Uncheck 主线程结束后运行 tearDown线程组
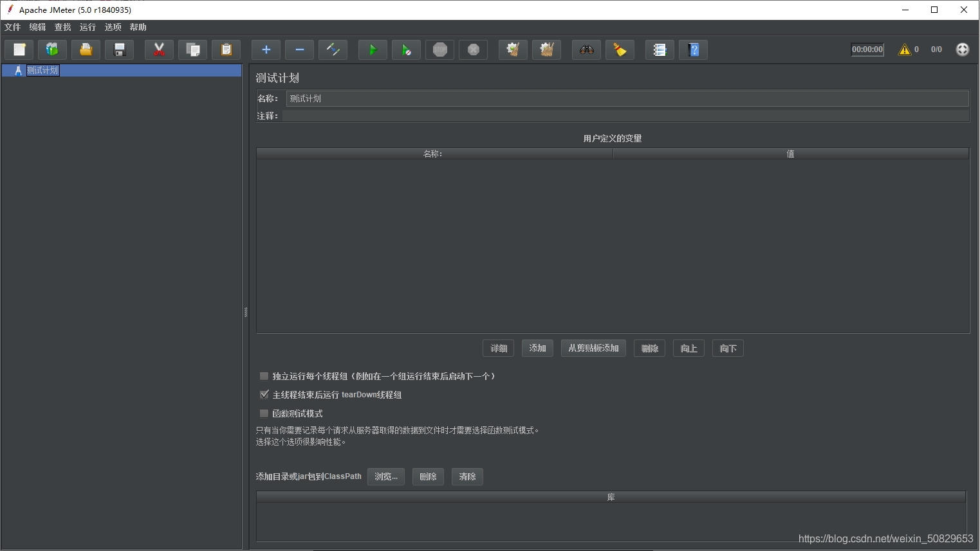The width and height of the screenshot is (980, 551). click(x=264, y=395)
